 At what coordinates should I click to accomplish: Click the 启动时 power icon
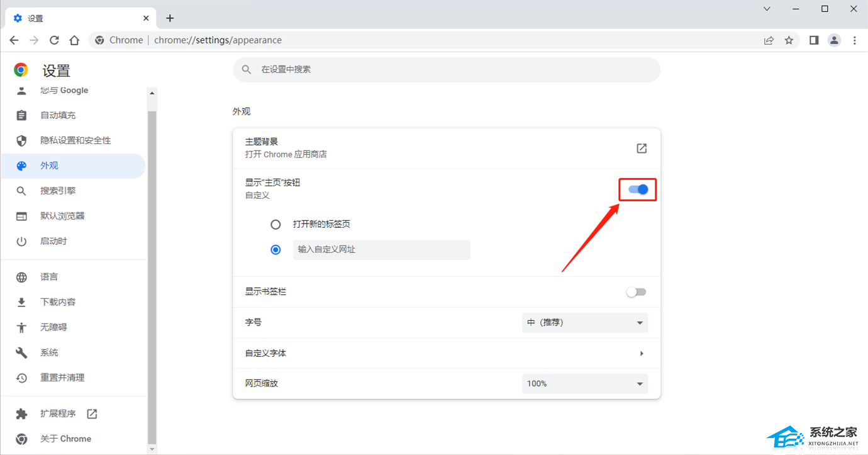coord(21,241)
